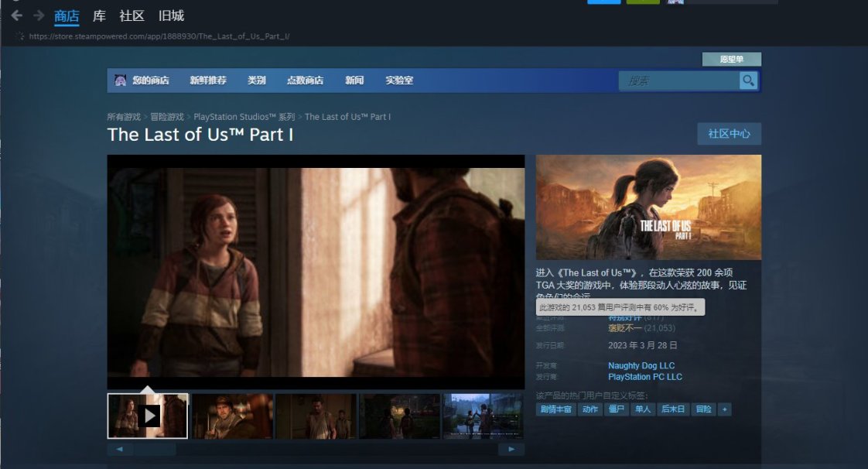Click the 所有游戏 breadcrumb
This screenshot has height=469, width=868.
(x=124, y=117)
